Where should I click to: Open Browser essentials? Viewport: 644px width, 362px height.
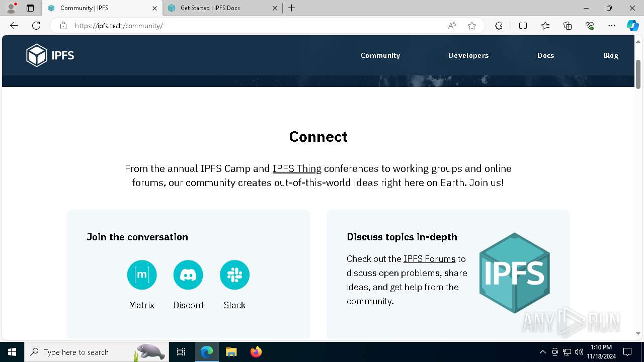coord(590,26)
